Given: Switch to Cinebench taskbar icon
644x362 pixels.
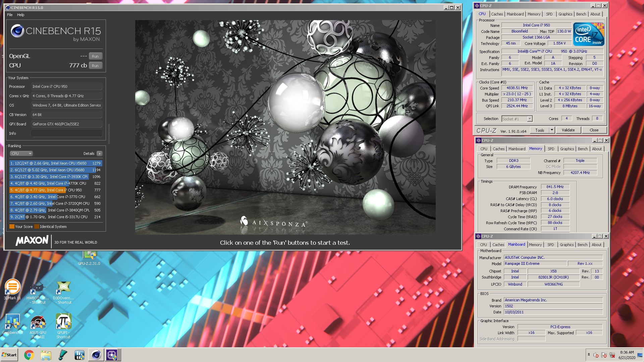Looking at the screenshot, I should [x=96, y=355].
